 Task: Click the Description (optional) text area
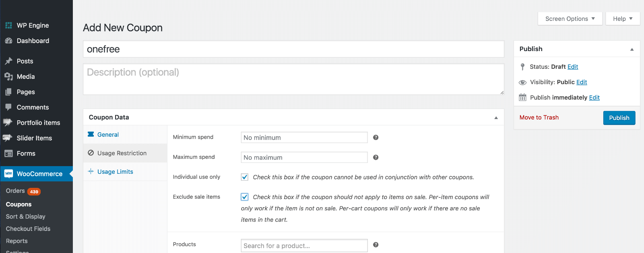pyautogui.click(x=293, y=79)
